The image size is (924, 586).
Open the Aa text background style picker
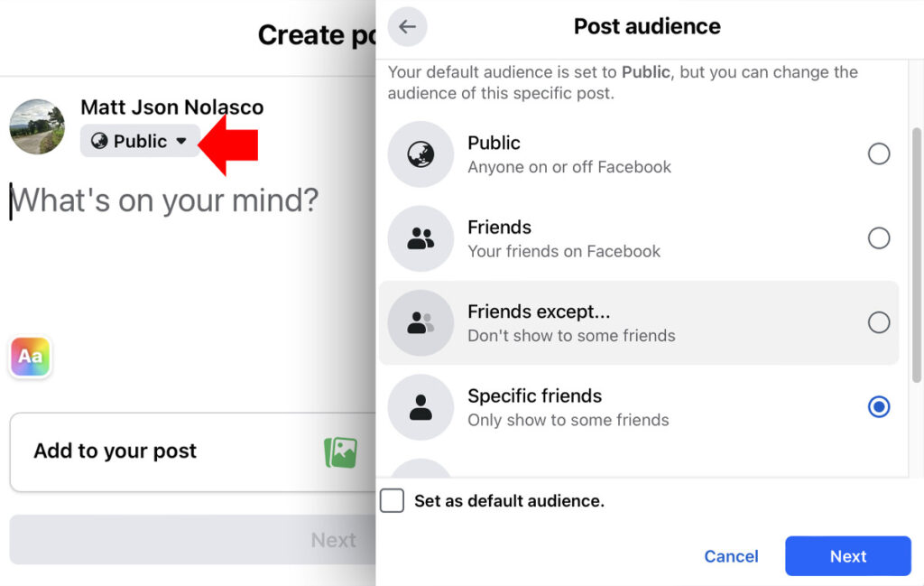(x=30, y=358)
